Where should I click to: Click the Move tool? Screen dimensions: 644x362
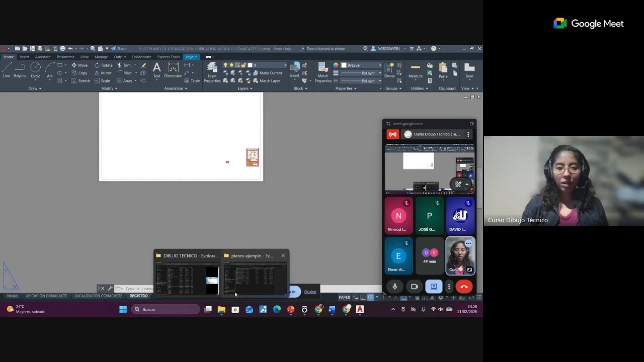point(79,65)
